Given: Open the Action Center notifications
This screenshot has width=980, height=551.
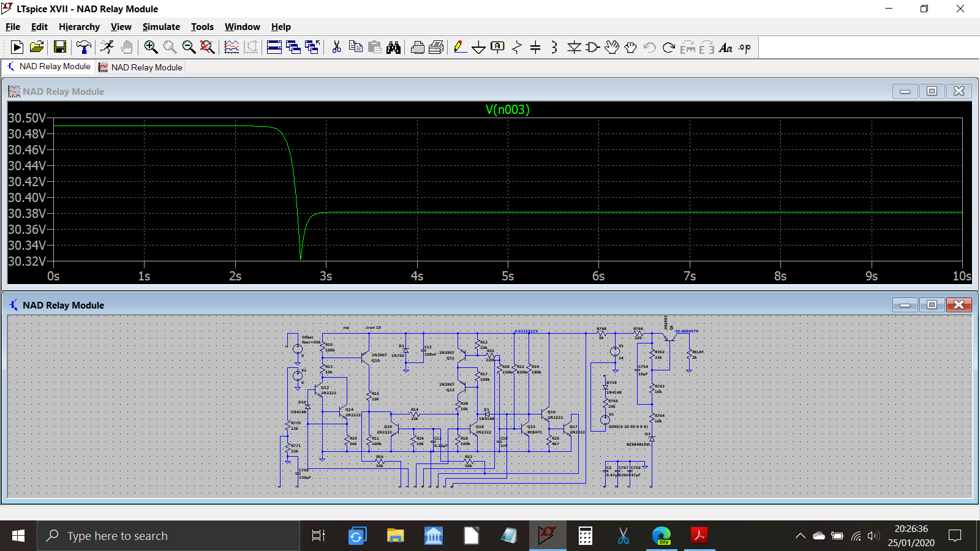Looking at the screenshot, I should pos(954,536).
